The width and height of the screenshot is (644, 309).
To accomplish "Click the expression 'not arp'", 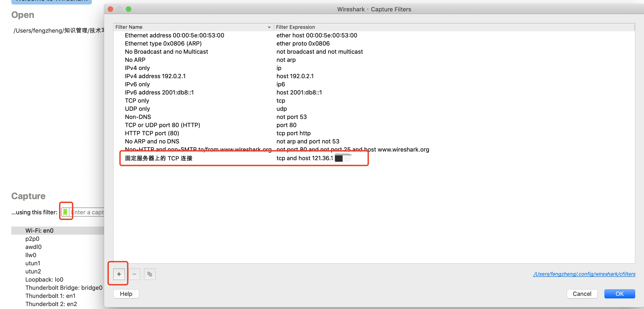I will (x=286, y=60).
